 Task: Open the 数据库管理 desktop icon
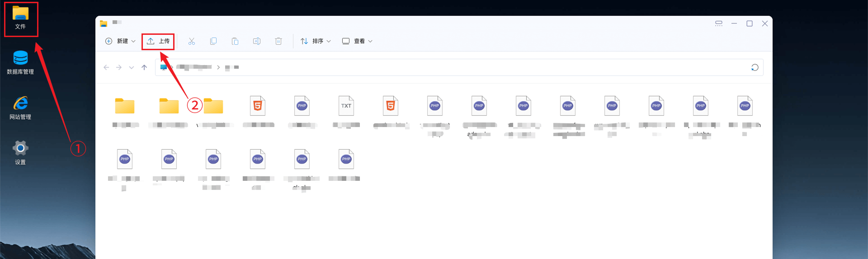20,62
